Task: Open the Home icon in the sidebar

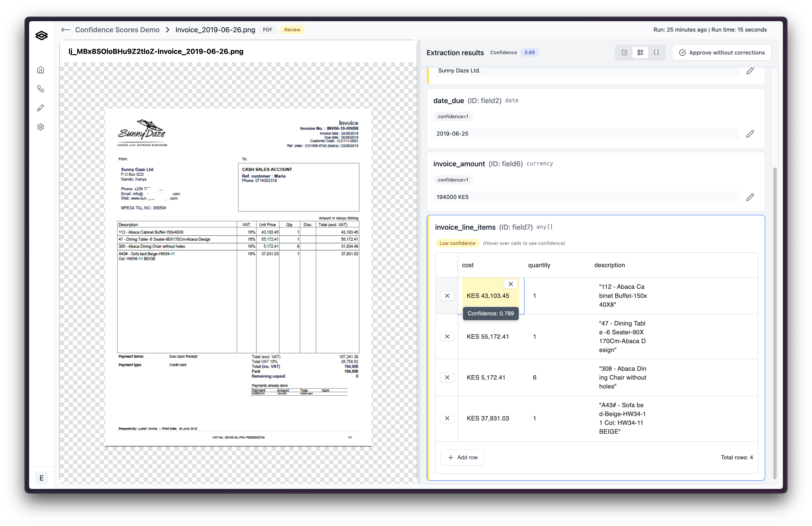Action: coord(41,70)
